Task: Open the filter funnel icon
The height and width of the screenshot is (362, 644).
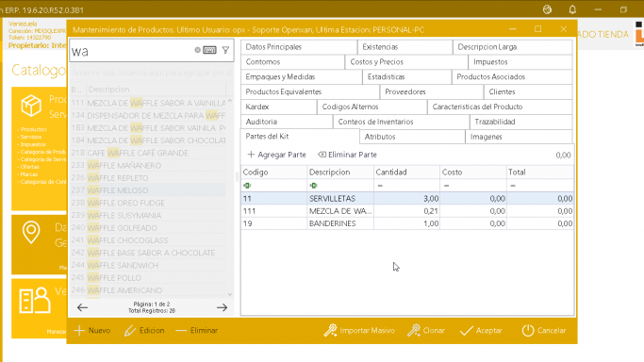Action: coord(225,50)
